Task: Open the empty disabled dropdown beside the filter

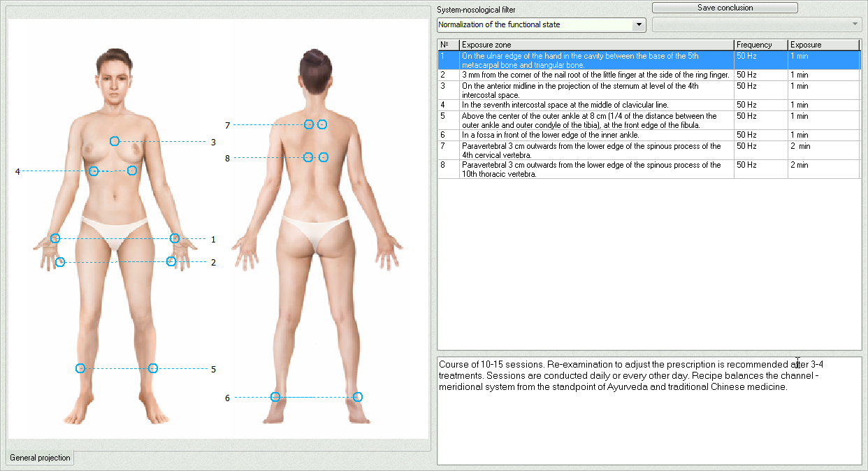Action: tap(757, 24)
